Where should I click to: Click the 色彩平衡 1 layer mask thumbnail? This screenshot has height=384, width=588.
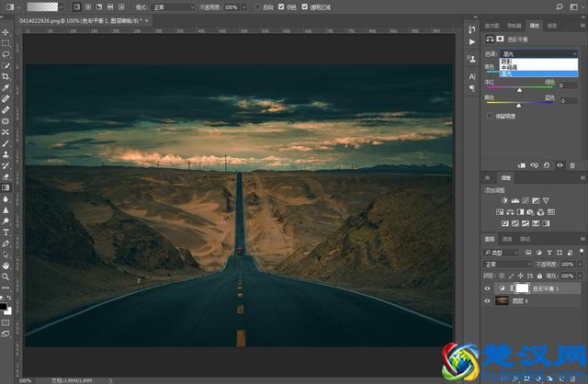(x=521, y=288)
